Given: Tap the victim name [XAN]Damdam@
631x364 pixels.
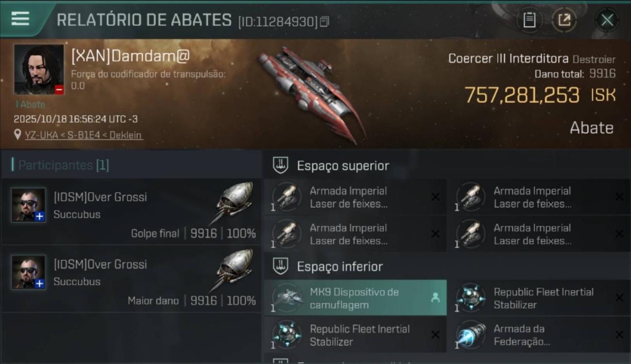Looking at the screenshot, I should pos(130,56).
